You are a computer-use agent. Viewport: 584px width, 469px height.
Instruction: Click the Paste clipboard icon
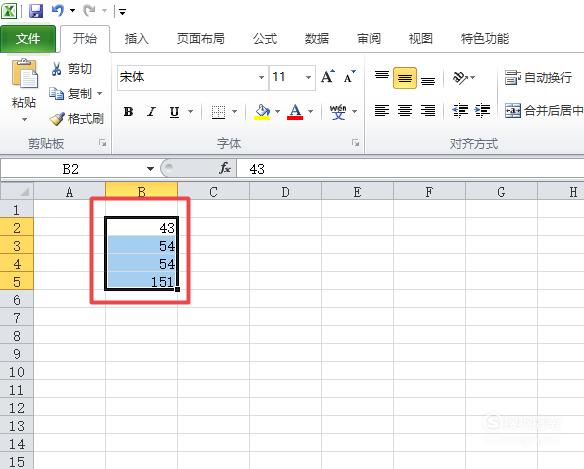coord(25,74)
